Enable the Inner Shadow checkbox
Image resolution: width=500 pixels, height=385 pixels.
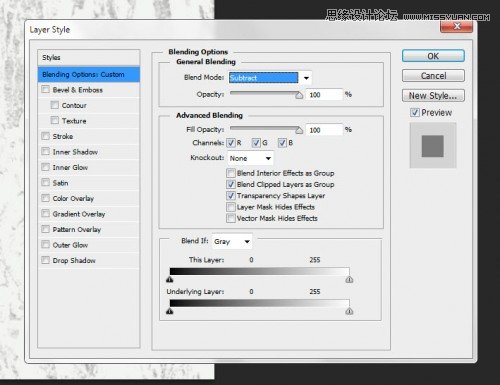45,152
